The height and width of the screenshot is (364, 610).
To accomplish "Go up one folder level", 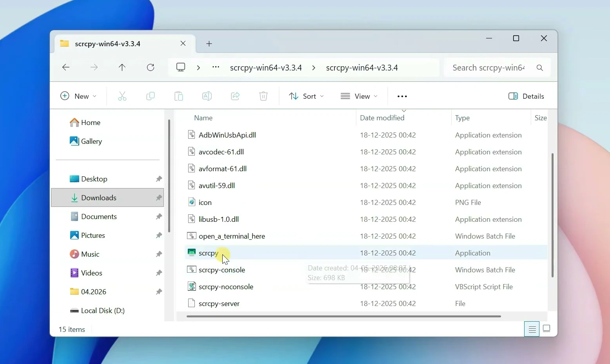I will tap(122, 67).
